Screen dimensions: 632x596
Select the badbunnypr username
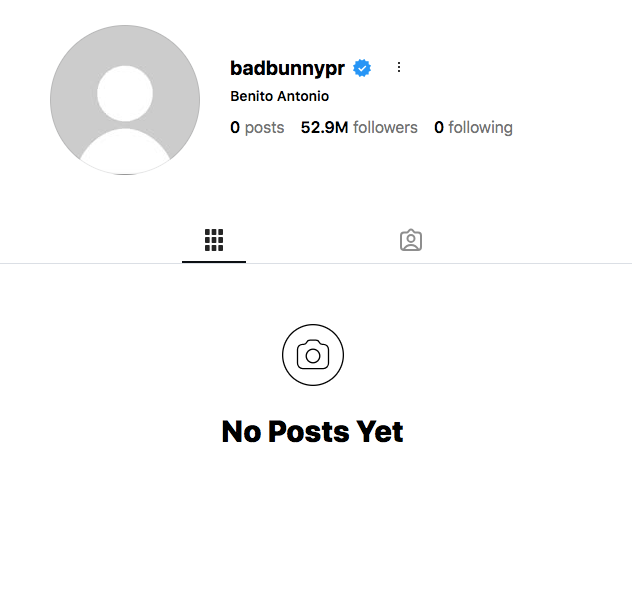(287, 68)
